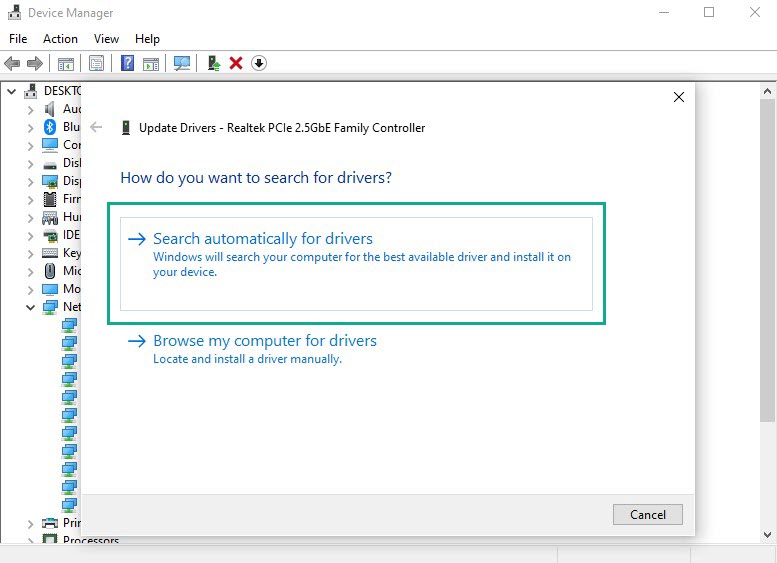Expand the Disk drives category chevron
This screenshot has width=777, height=563.
pos(30,164)
